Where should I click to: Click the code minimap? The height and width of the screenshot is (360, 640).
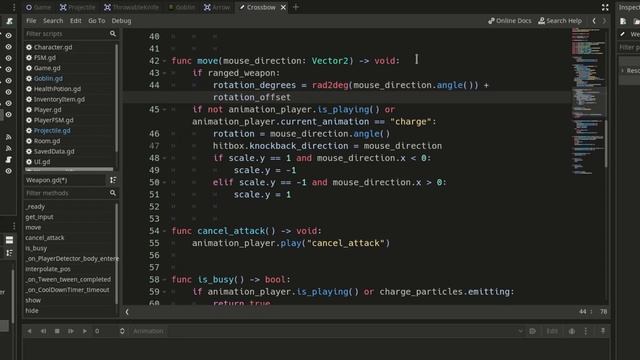[587, 102]
